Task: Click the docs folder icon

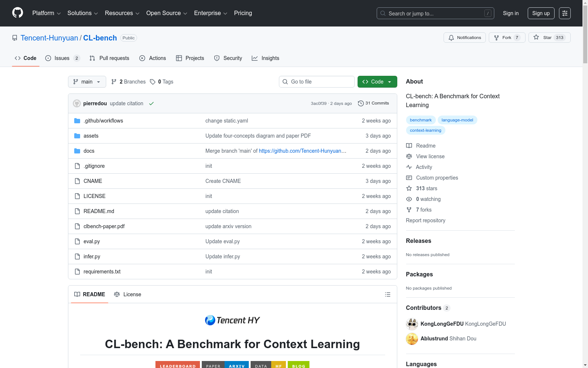Action: click(x=77, y=151)
